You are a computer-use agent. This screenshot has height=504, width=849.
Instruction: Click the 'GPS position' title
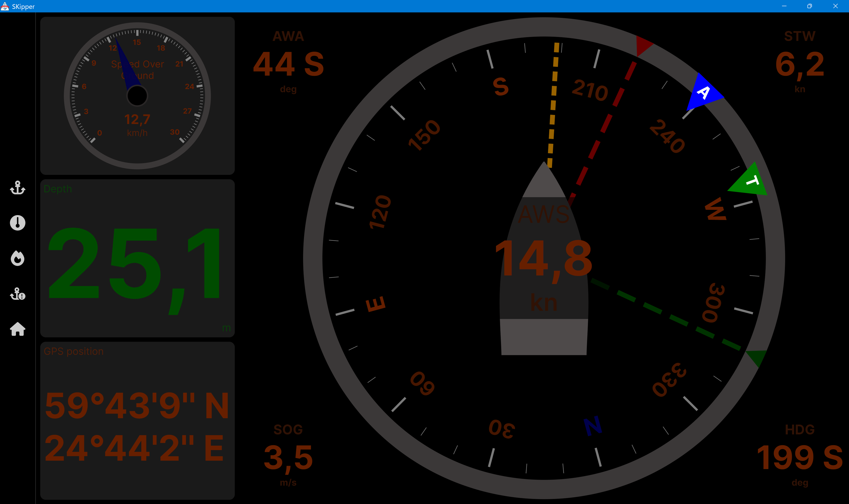[x=74, y=351]
